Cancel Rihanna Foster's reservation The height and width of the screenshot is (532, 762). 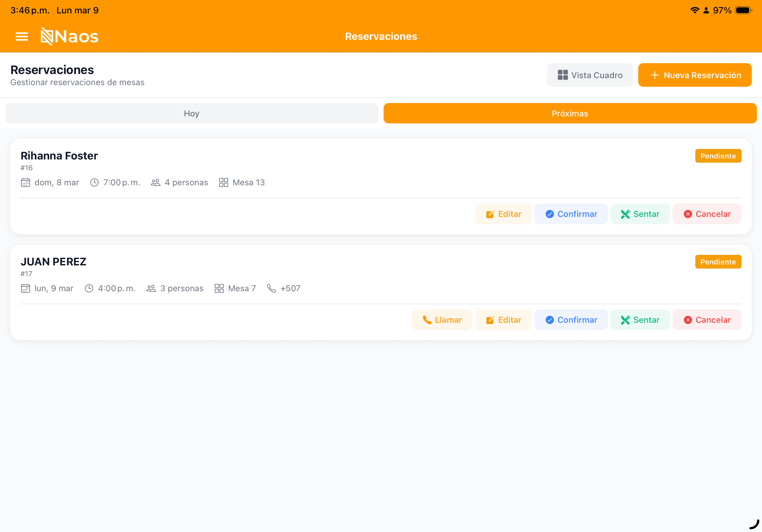706,214
